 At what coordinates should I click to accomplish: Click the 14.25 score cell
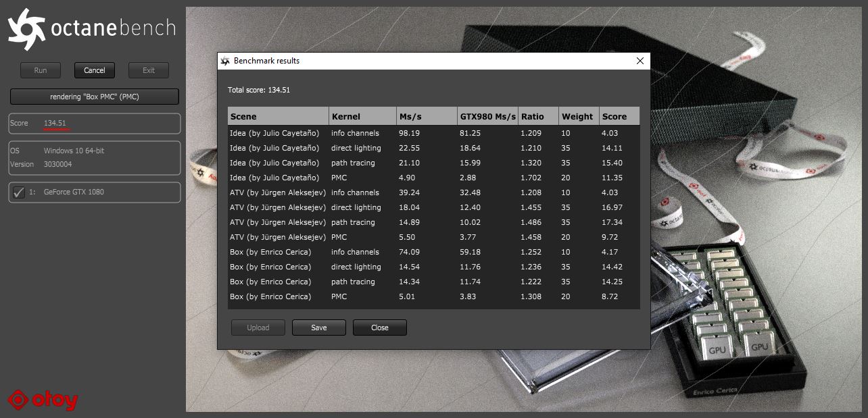(x=612, y=282)
